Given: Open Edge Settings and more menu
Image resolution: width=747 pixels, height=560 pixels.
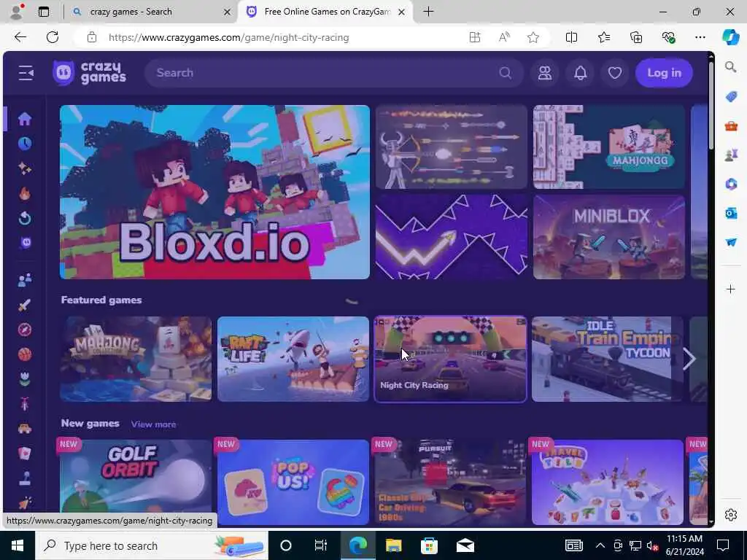Looking at the screenshot, I should point(700,37).
